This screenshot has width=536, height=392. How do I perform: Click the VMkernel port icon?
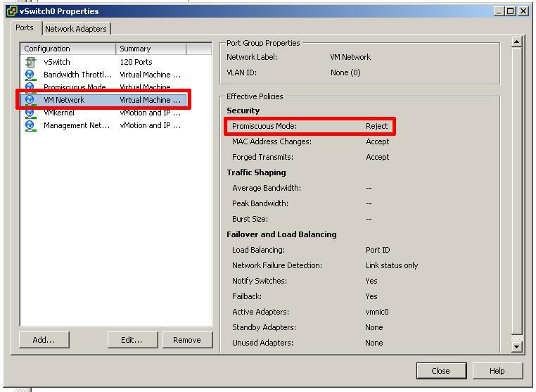(30, 113)
